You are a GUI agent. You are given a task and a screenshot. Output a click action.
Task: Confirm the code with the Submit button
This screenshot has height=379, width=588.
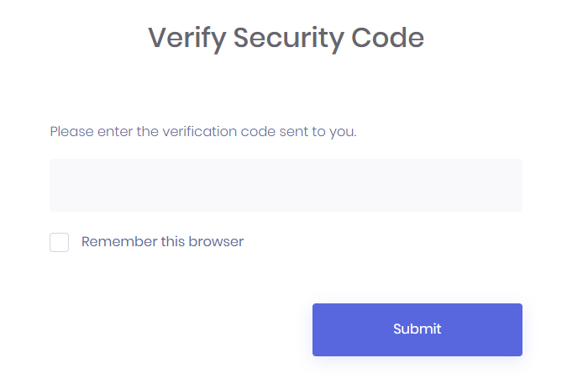417,329
